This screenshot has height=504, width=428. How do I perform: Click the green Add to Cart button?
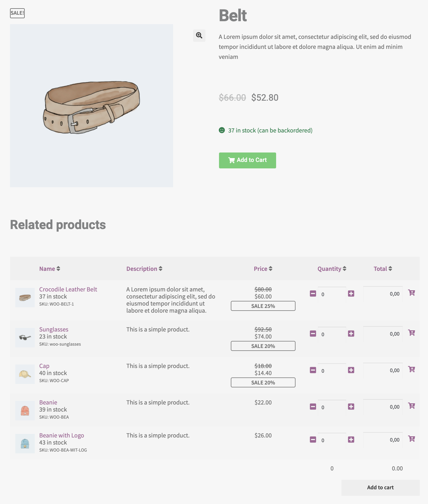click(248, 160)
